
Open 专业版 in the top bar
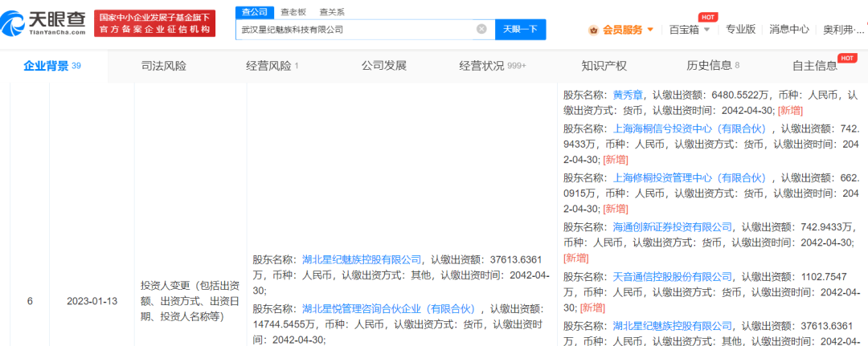coord(740,30)
